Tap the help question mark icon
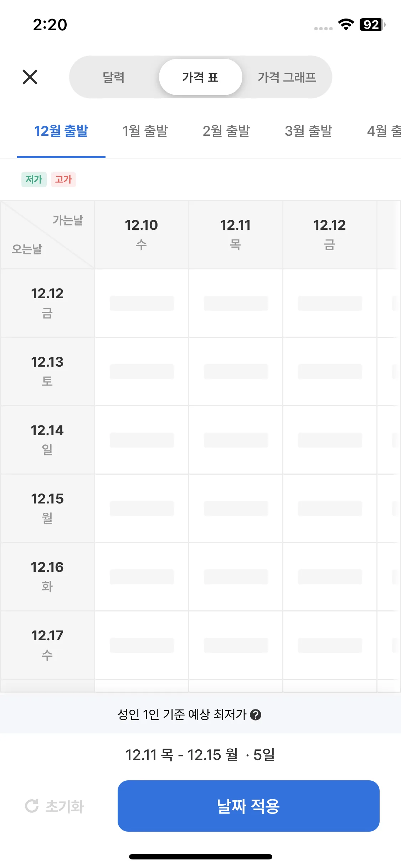This screenshot has width=401, height=868. coord(256,714)
